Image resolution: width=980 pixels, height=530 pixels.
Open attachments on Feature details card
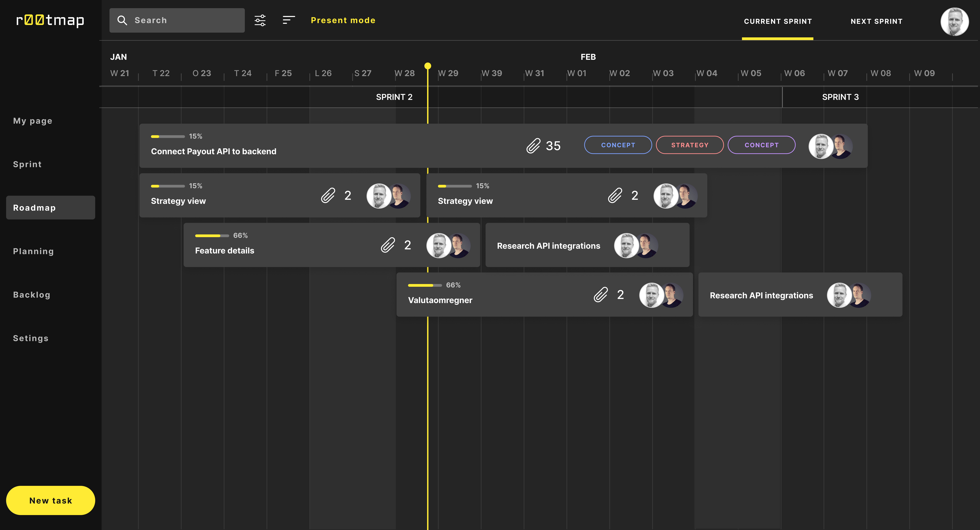[388, 245]
